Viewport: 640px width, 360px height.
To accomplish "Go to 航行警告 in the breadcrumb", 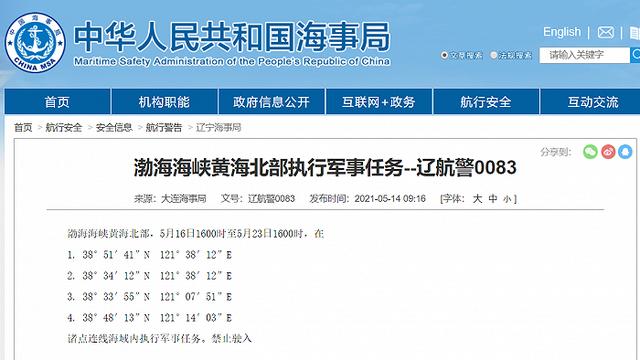I will tap(164, 127).
